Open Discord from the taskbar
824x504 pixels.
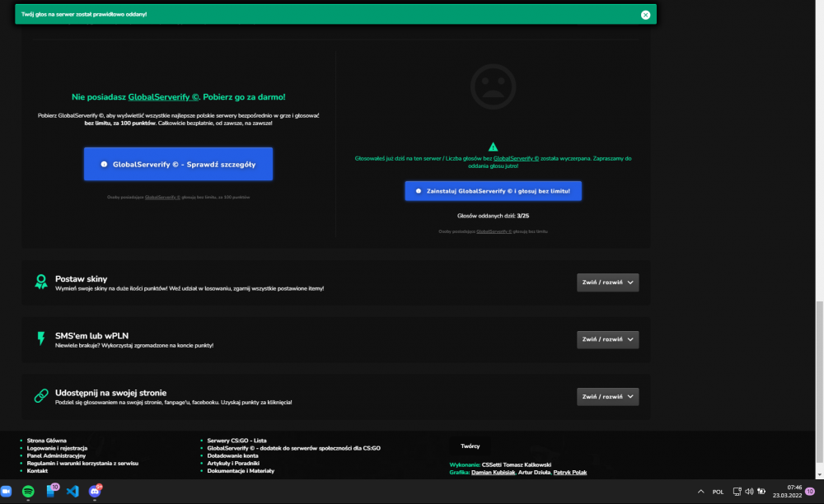coord(95,491)
